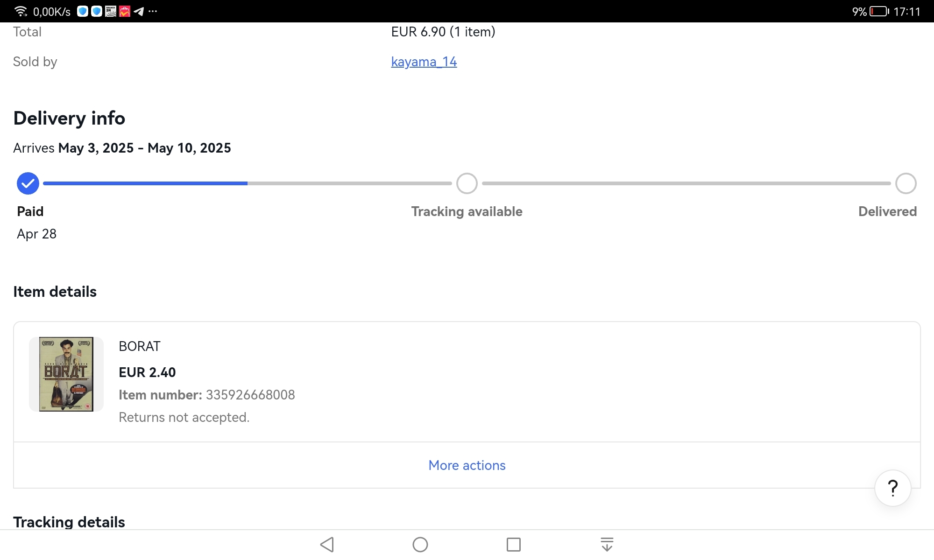Tap the Android back navigation icon
Screen dimensions: 934x560
[327, 544]
